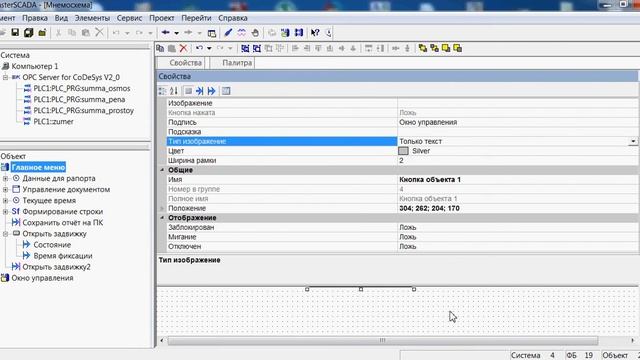Viewport: 640px width, 360px height.
Task: Open the back navigation history dropdown arrow
Action: click(176, 33)
